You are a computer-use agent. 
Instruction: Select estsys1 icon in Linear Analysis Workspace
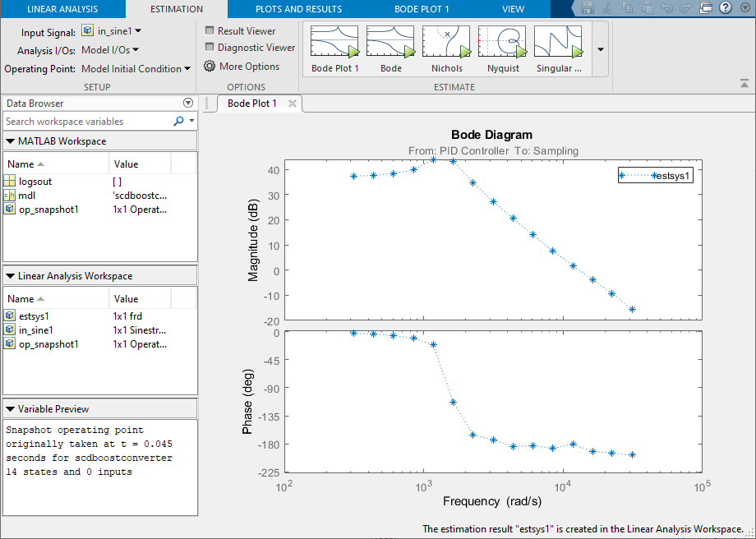(x=9, y=316)
